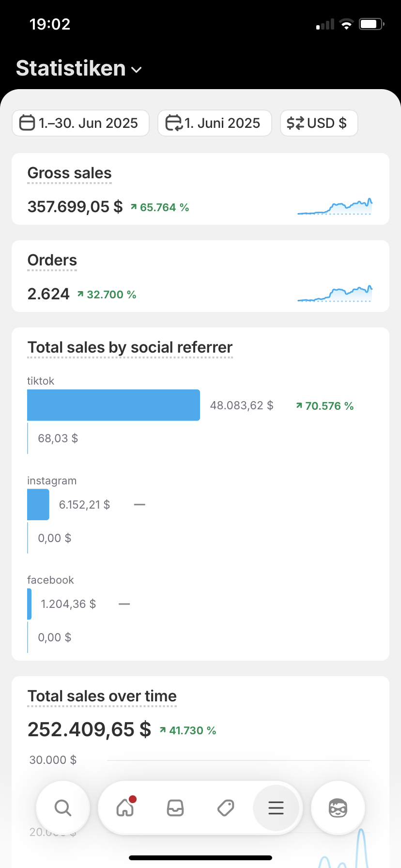The width and height of the screenshot is (401, 868).
Task: Open the profile avatar icon
Action: pyautogui.click(x=338, y=808)
